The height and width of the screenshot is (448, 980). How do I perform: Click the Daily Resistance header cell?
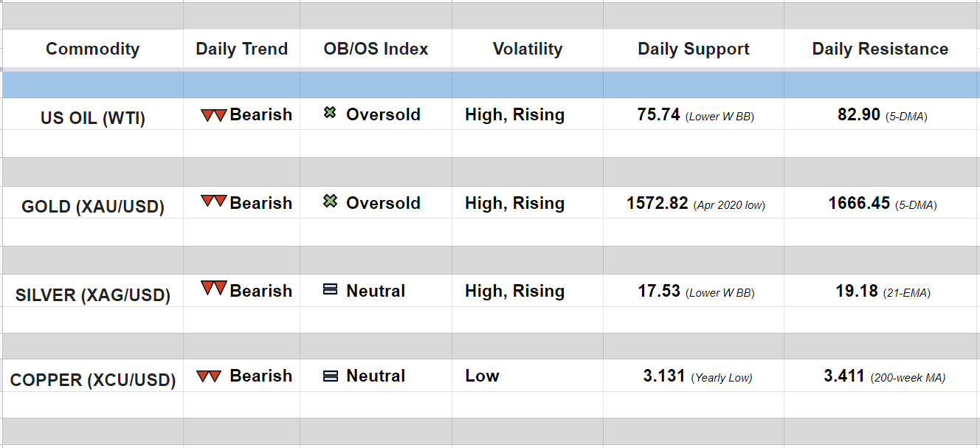click(x=880, y=49)
